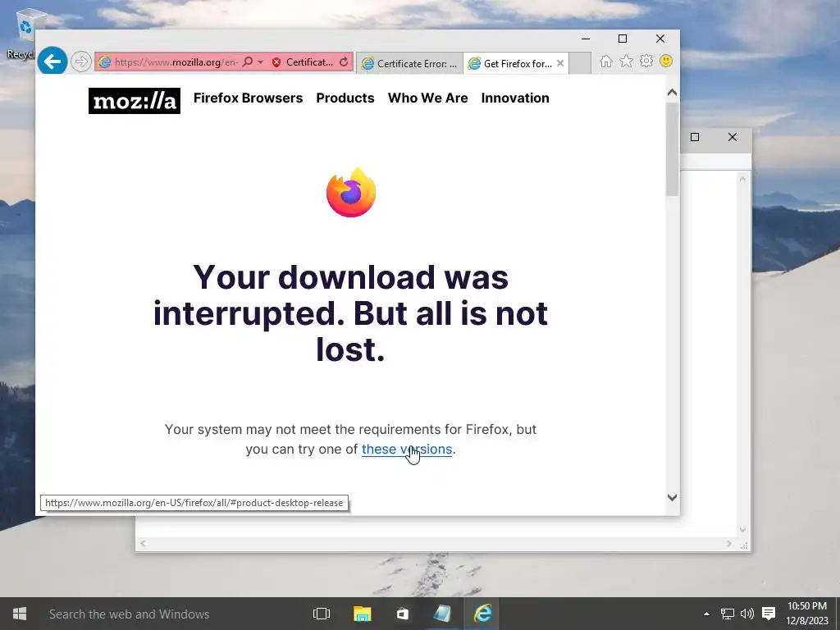This screenshot has width=840, height=630.
Task: Click the red Certificate error badge
Action: pyautogui.click(x=303, y=62)
